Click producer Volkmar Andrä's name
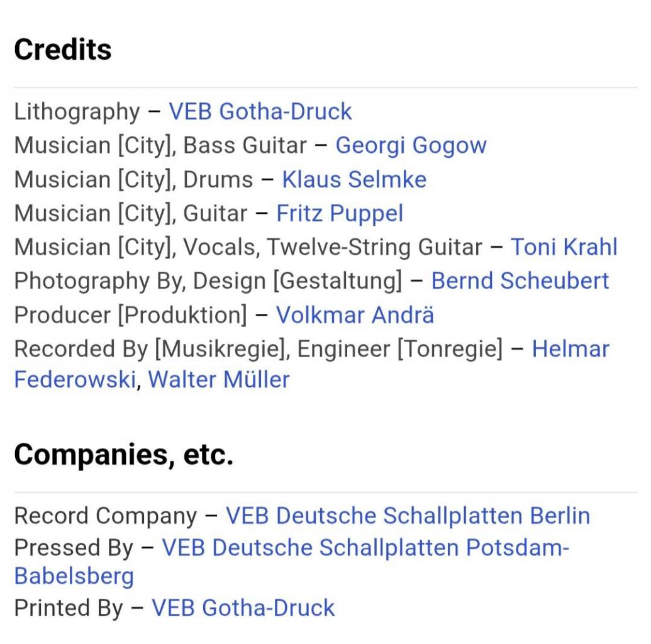The image size is (651, 644). click(355, 315)
